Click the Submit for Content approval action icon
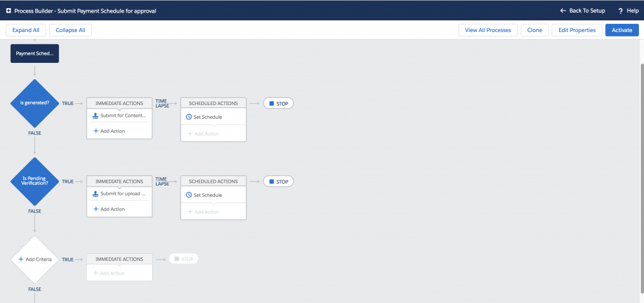Screen dimensions: 644x303 point(96,116)
